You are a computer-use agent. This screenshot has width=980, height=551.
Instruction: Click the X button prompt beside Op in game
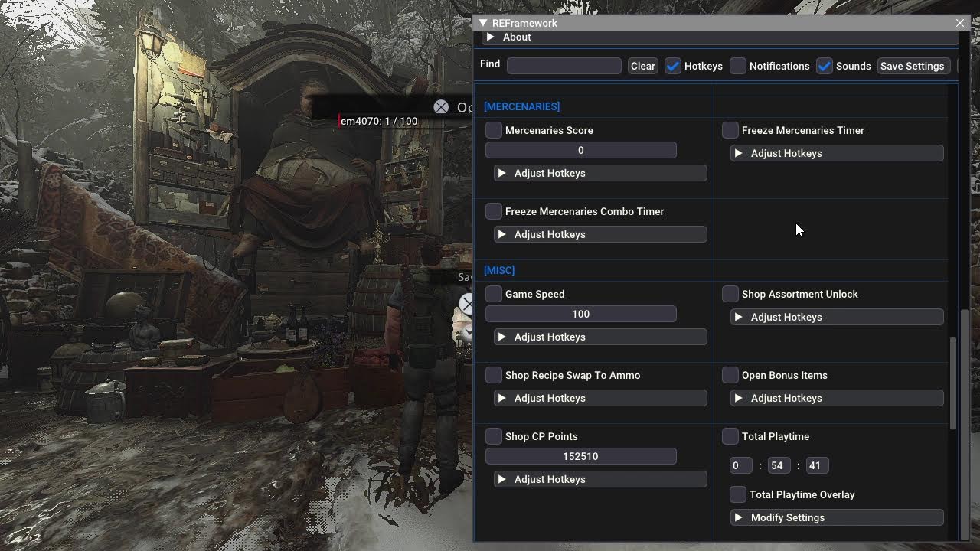point(441,107)
